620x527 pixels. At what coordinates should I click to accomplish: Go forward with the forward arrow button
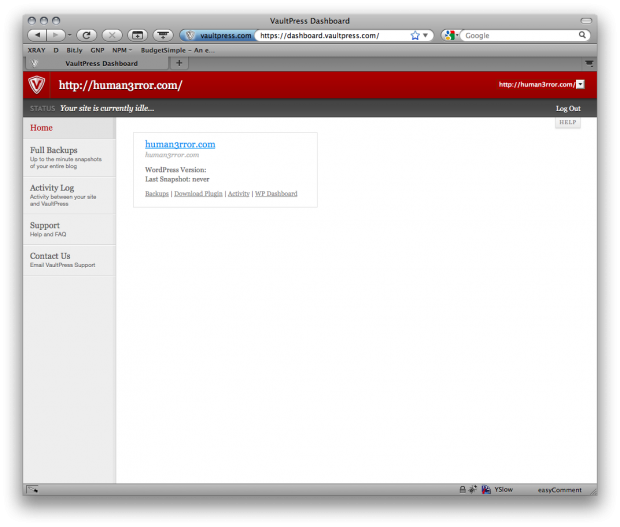55,35
